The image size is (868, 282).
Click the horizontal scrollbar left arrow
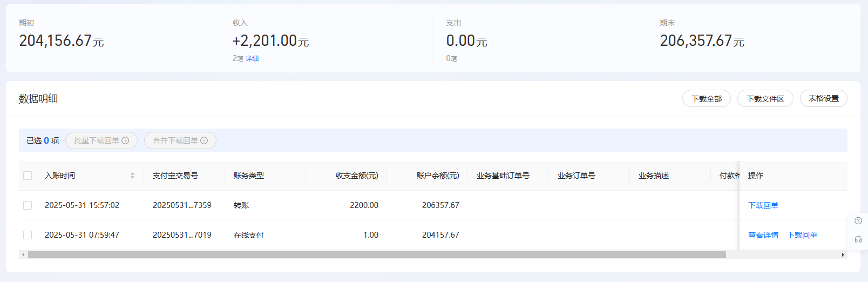pyautogui.click(x=23, y=255)
